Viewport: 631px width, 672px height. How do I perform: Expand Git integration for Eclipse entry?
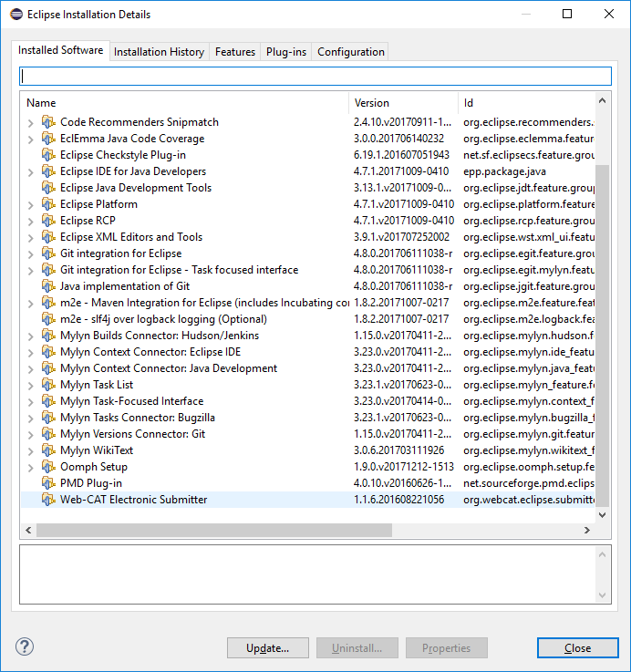click(31, 253)
